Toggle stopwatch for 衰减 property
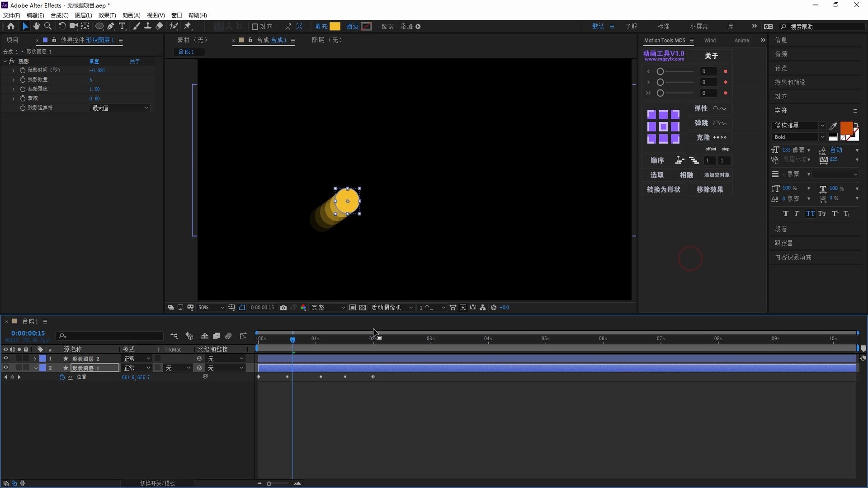The width and height of the screenshot is (868, 488). coord(23,98)
